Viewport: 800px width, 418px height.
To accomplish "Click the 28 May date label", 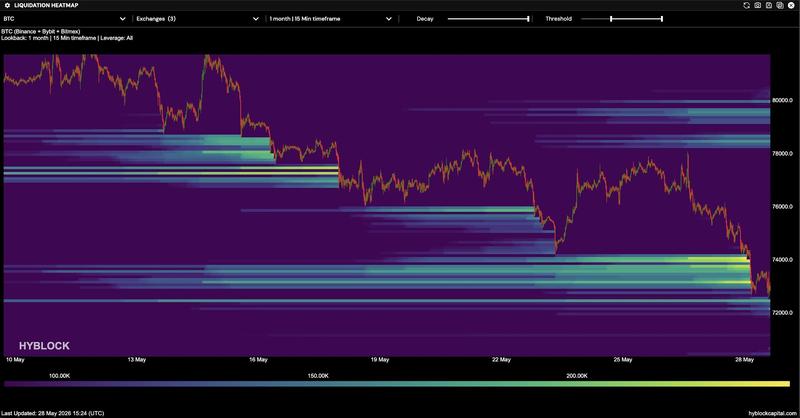I will click(744, 360).
